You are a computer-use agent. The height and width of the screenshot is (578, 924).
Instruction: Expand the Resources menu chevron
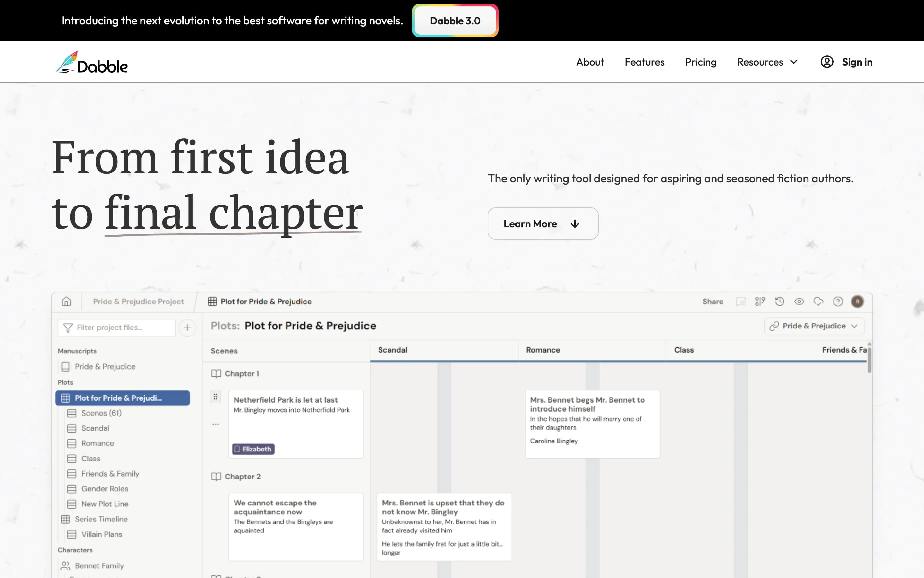[x=794, y=62]
